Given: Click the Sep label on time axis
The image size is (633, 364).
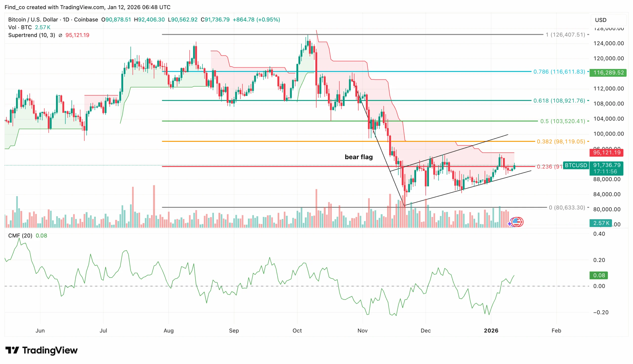Looking at the screenshot, I should click(x=234, y=330).
